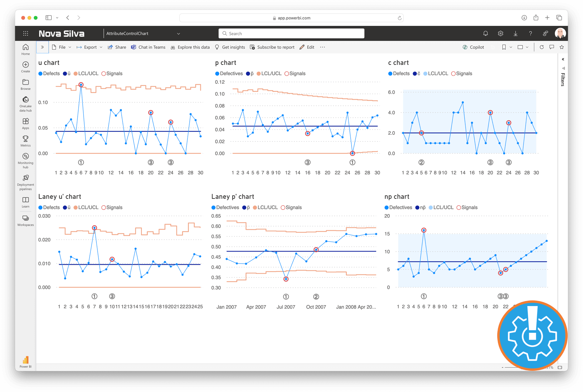This screenshot has height=392, width=583.
Task: Open Learn in the sidebar
Action: (26, 202)
